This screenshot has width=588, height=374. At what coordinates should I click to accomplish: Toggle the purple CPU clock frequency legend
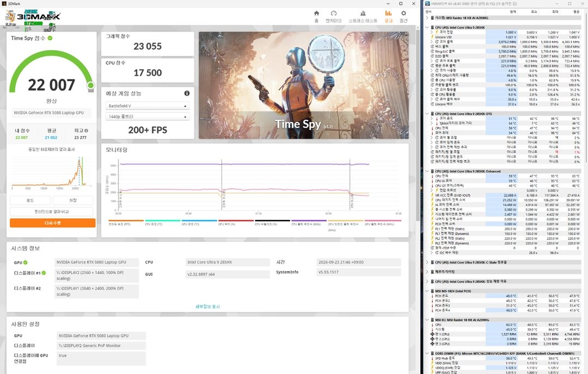[309, 223]
